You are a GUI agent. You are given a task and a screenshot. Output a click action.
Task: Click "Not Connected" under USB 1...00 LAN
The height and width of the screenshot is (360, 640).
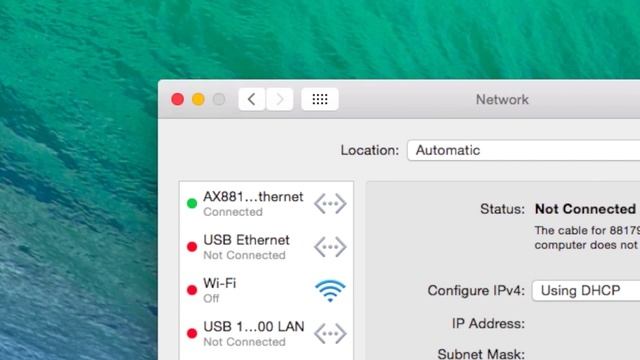[244, 342]
